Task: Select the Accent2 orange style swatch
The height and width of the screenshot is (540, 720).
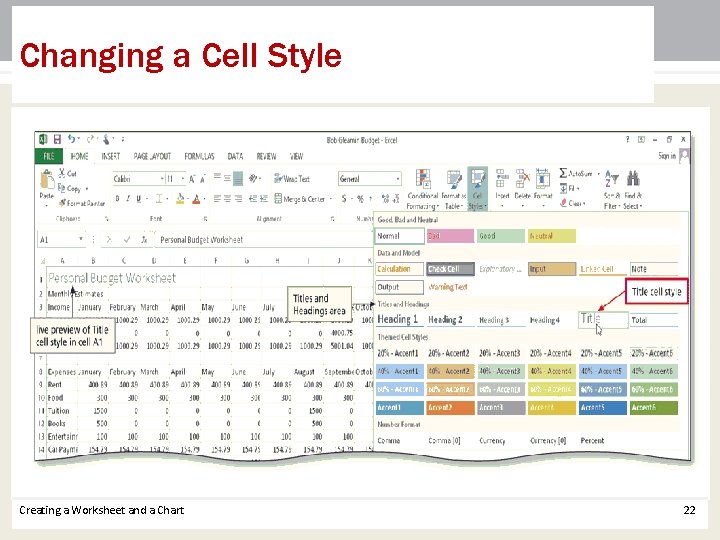Action: tap(450, 407)
